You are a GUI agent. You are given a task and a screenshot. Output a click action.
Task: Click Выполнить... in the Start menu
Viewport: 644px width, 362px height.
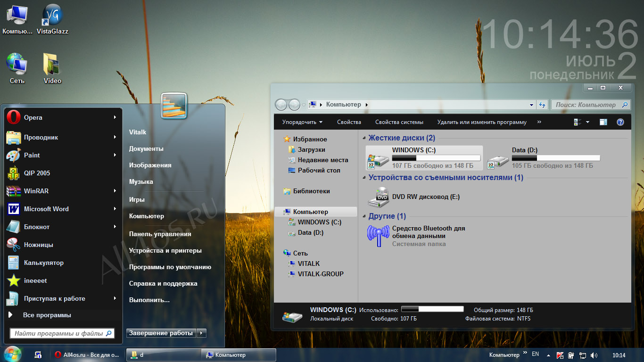point(149,300)
